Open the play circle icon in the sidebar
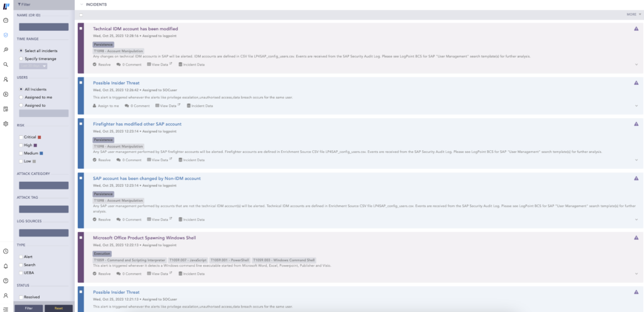The image size is (644, 312). pyautogui.click(x=6, y=94)
